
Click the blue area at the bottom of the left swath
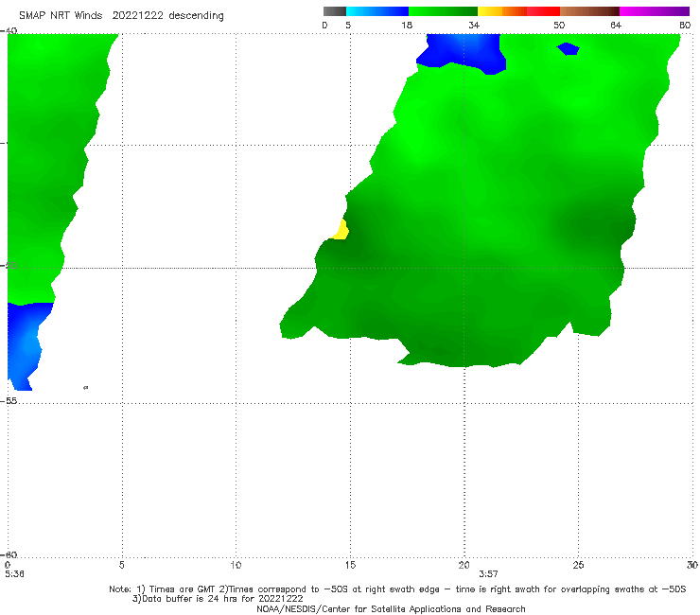pyautogui.click(x=26, y=343)
